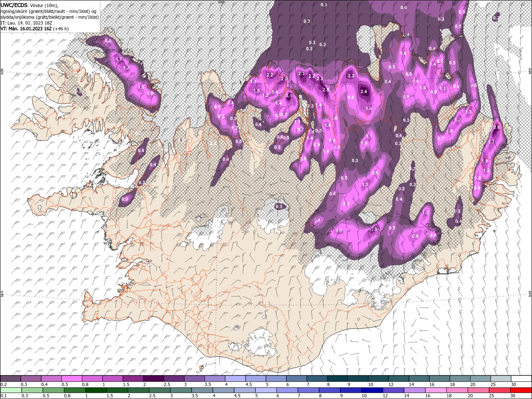Pick the bright red 30 rain legend swatch
This screenshot has height=399, width=532.
tap(521, 390)
